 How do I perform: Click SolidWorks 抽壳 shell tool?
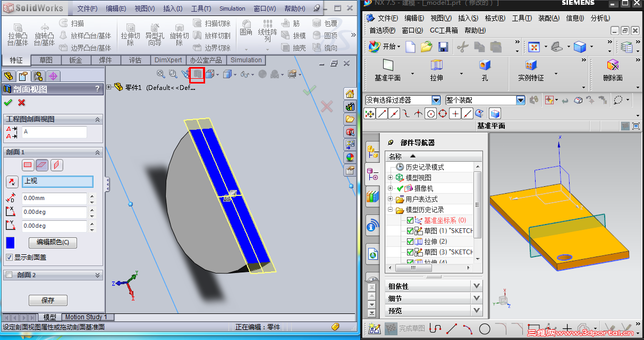[294, 47]
